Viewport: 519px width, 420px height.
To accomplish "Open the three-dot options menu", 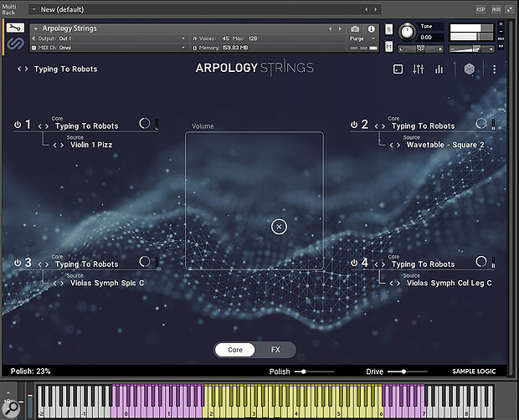I will 494,69.
